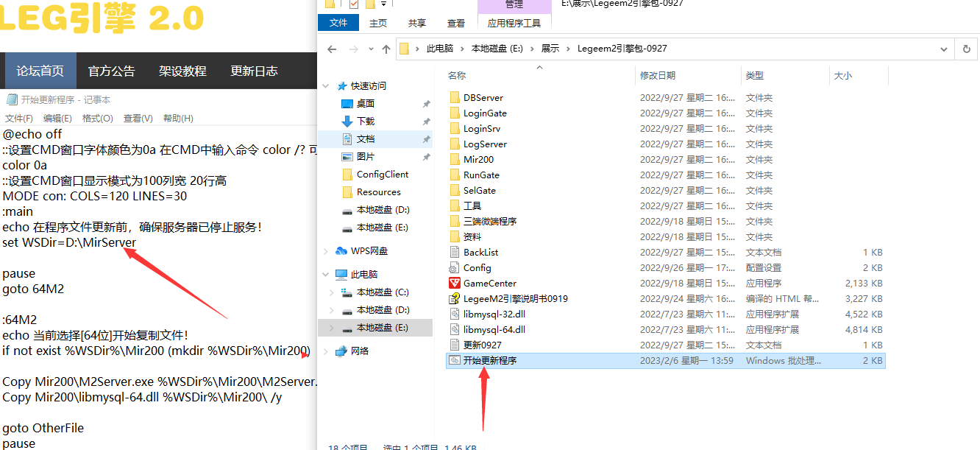The width and height of the screenshot is (980, 450).
Task: Expand 本地磁盘 (C:) under 此电脑
Action: click(x=333, y=292)
